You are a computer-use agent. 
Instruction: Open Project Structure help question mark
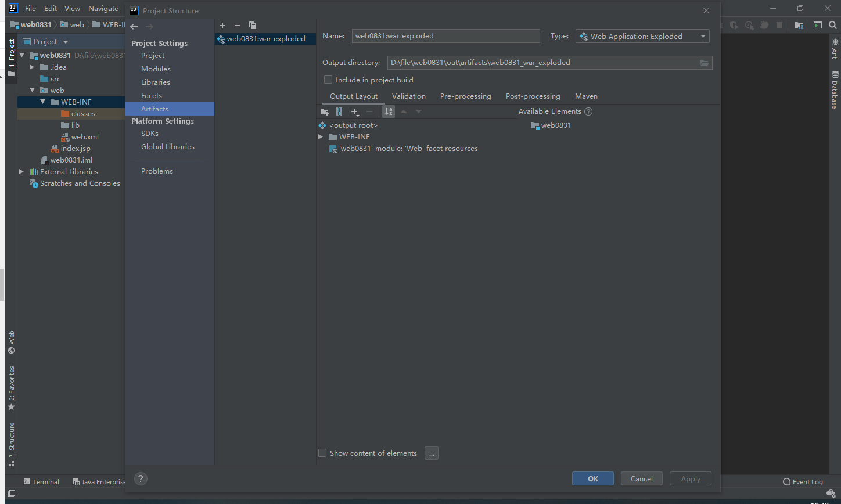click(x=141, y=479)
